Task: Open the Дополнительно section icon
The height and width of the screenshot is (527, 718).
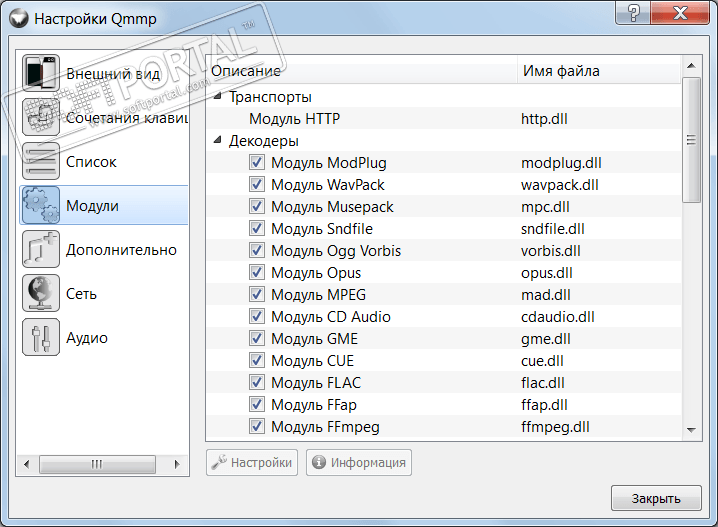Action: [41, 249]
